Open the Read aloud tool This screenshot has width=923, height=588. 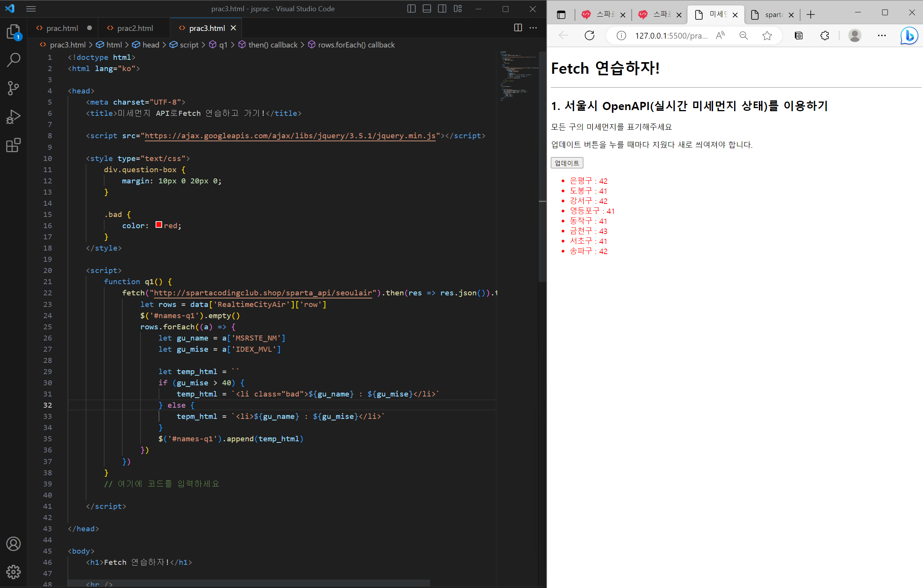click(x=720, y=36)
